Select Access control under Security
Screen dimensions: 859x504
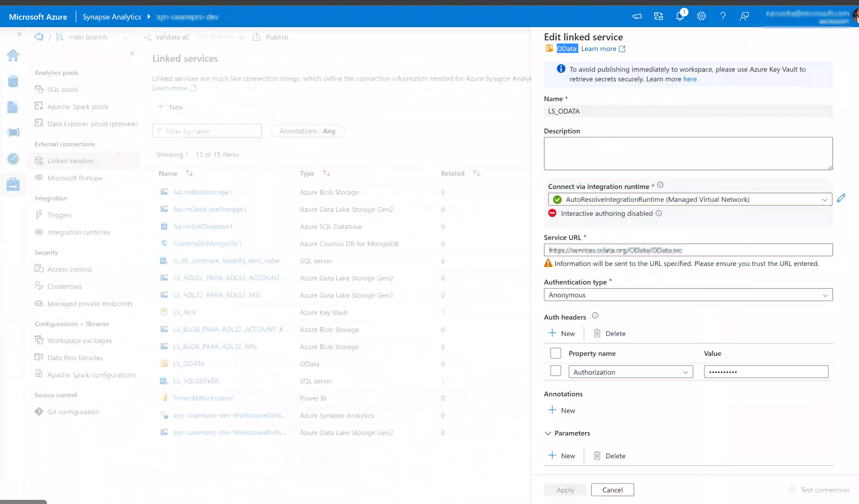click(x=69, y=269)
